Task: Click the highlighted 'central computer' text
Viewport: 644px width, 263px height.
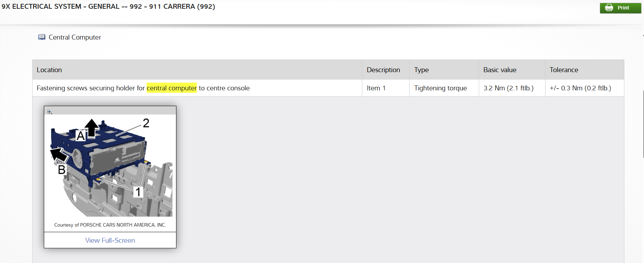Action: [x=172, y=88]
